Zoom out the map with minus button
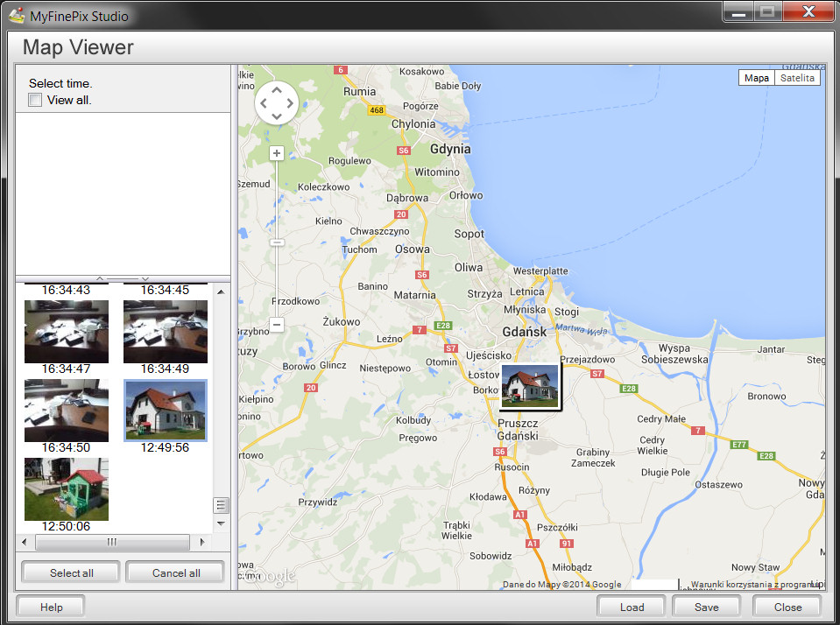The height and width of the screenshot is (625, 840). click(x=277, y=324)
